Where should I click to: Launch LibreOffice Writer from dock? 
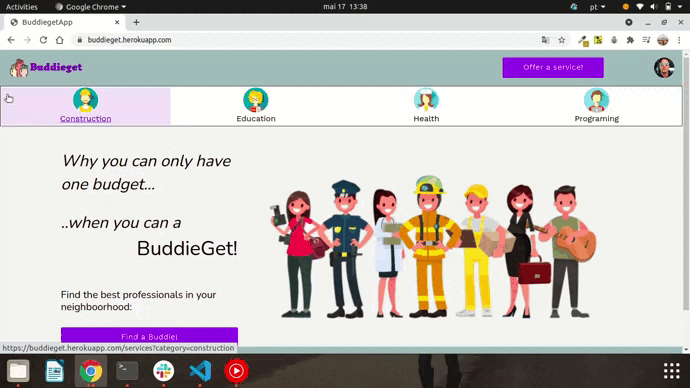55,371
